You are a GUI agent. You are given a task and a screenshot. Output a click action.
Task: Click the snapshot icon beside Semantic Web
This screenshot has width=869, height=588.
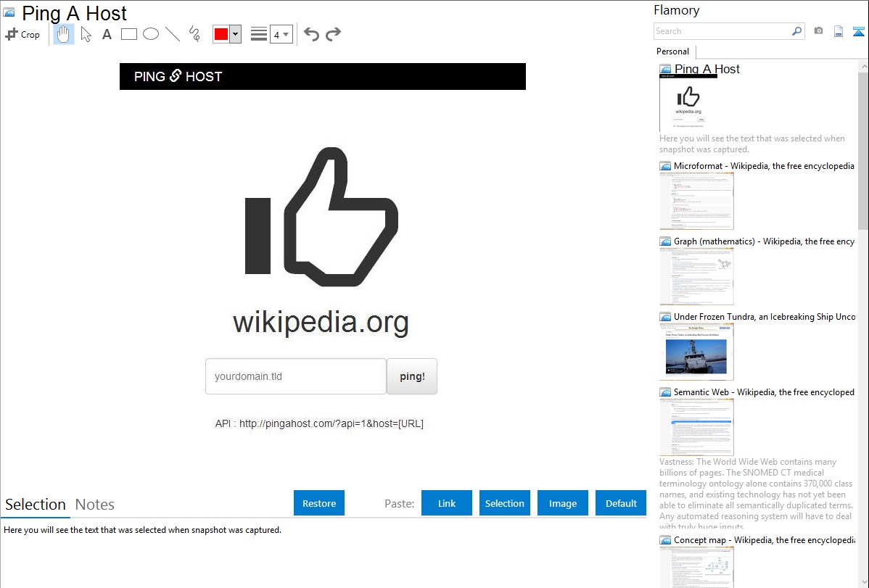point(666,392)
